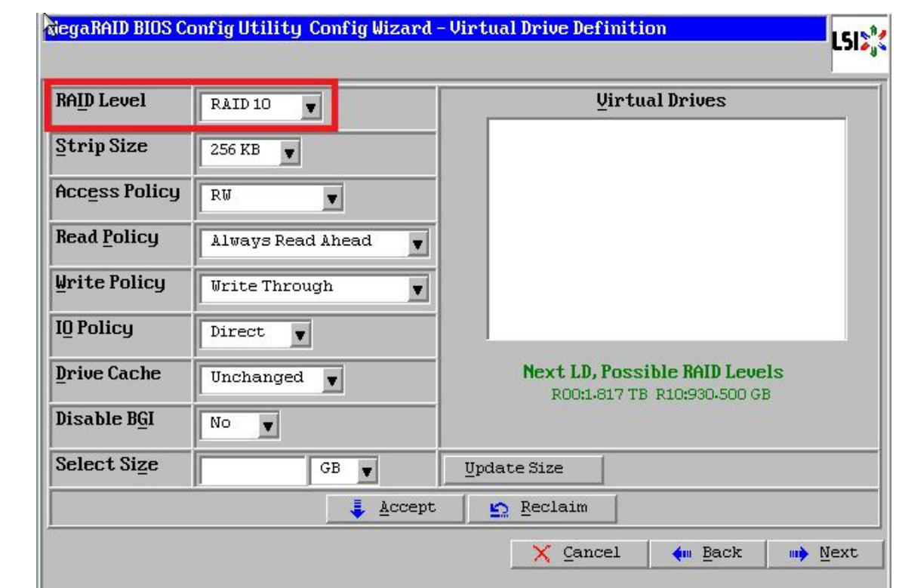Expand the Strip Size dropdown

tap(249, 152)
